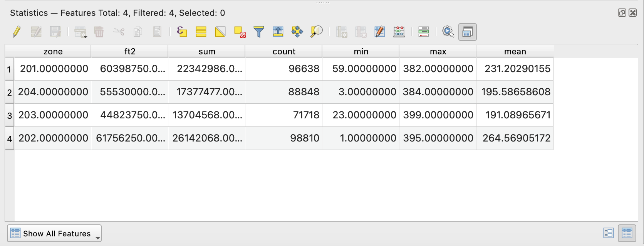
Task: Click the invert selection icon
Action: [x=220, y=32]
